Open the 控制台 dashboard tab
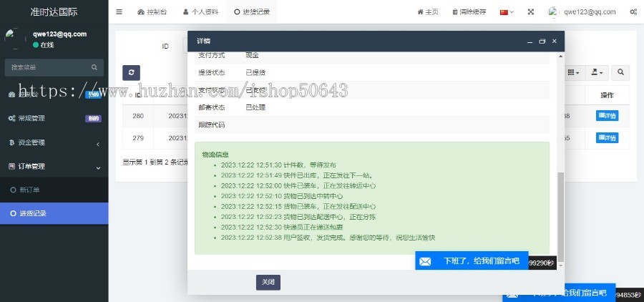Image resolution: width=644 pixels, height=302 pixels. (152, 12)
